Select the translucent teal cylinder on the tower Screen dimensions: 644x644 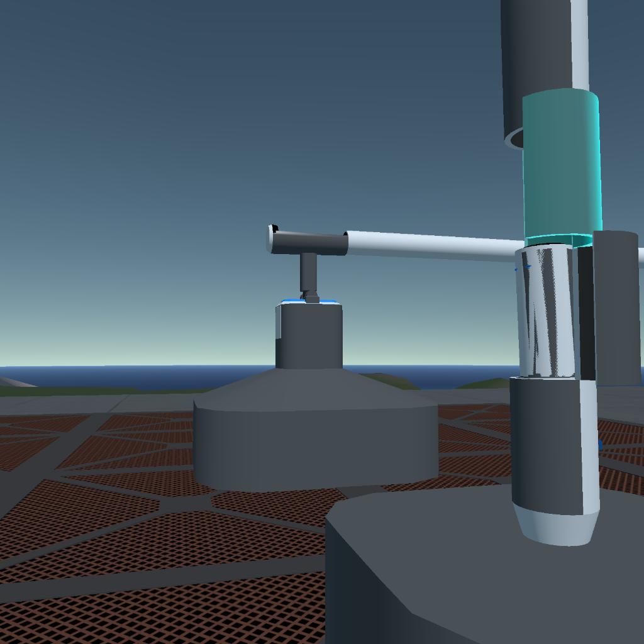coord(561,164)
